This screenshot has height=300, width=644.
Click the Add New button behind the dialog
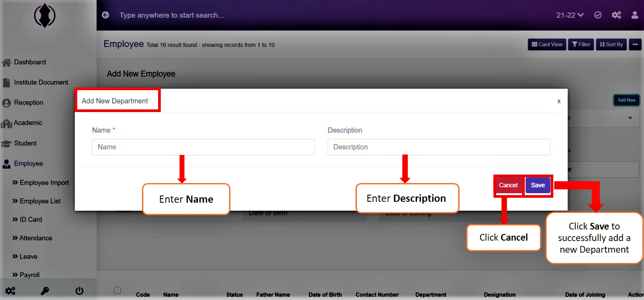click(627, 100)
